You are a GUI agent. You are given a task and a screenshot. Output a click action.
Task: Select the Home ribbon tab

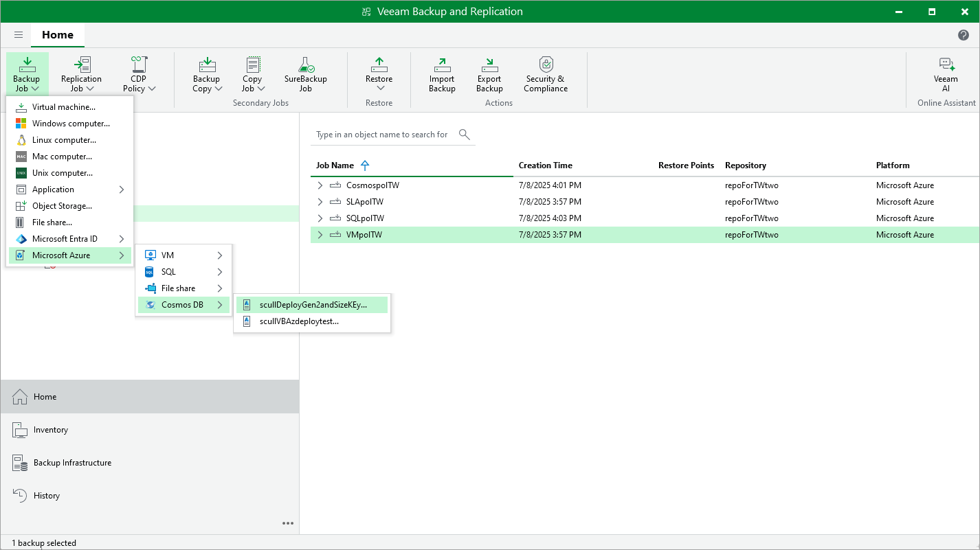(58, 34)
